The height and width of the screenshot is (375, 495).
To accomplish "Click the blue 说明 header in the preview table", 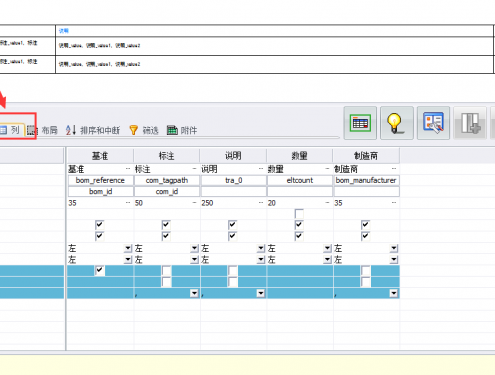I will point(64,31).
